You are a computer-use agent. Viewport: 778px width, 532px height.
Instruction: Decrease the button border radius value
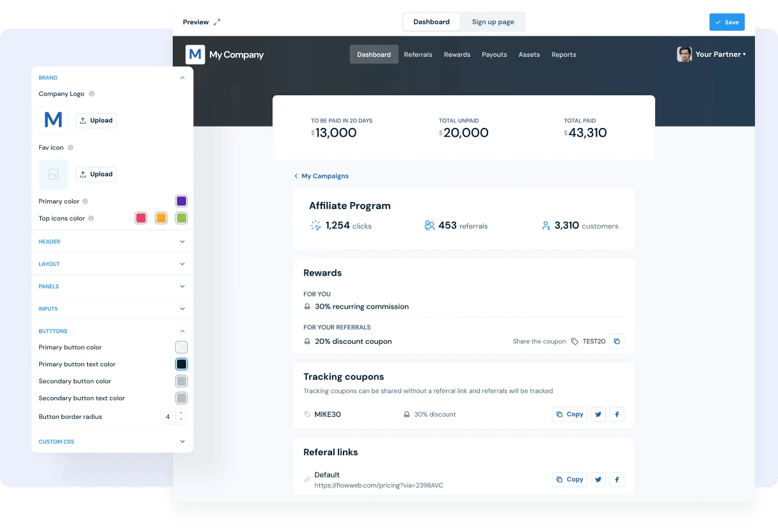(181, 420)
